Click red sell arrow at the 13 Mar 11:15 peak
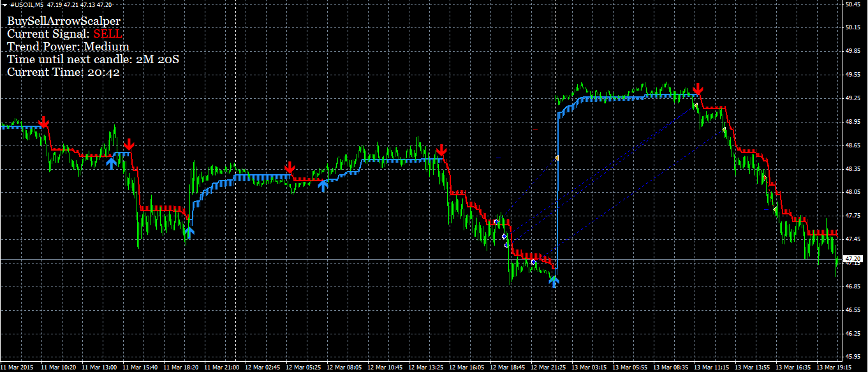The image size is (868, 372). coord(698,89)
